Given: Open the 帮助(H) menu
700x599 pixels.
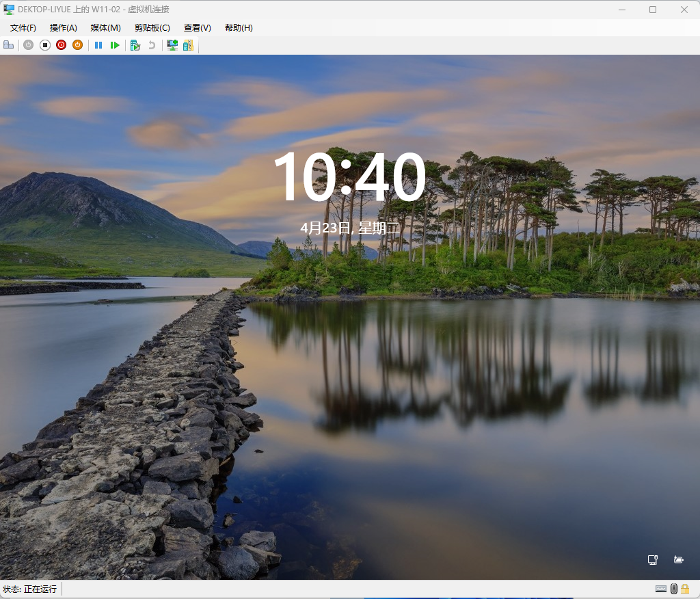Looking at the screenshot, I should tap(239, 28).
